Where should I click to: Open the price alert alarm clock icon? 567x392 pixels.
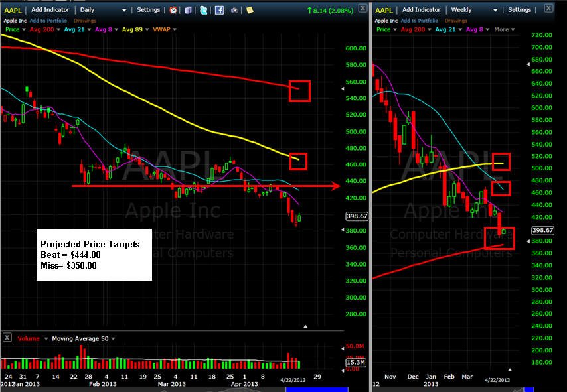coord(173,10)
